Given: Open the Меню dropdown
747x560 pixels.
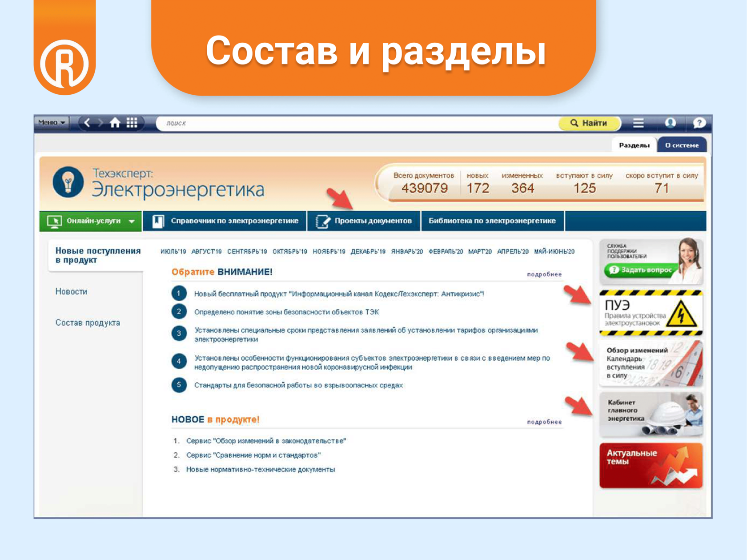Looking at the screenshot, I should tap(52, 123).
